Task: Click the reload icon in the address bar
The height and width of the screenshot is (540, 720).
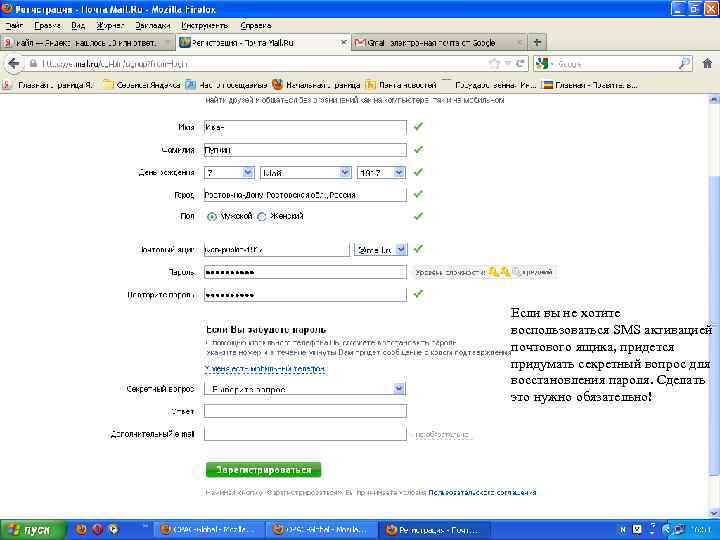Action: [520, 63]
